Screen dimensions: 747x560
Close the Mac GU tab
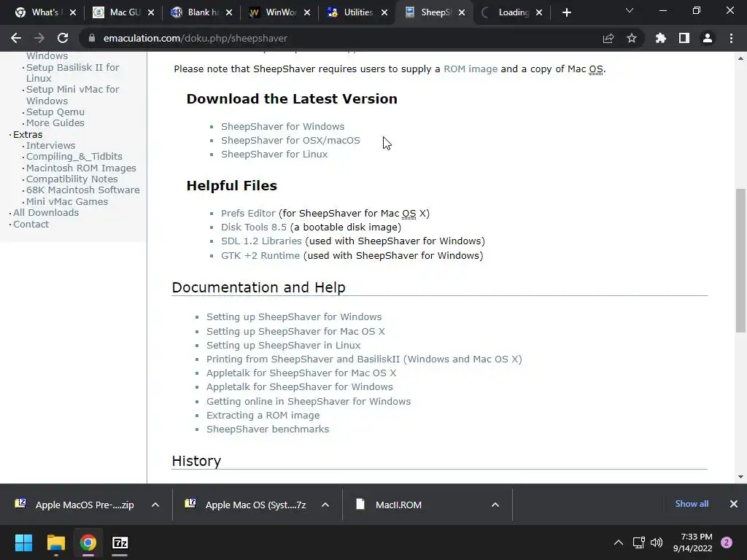[x=150, y=12]
